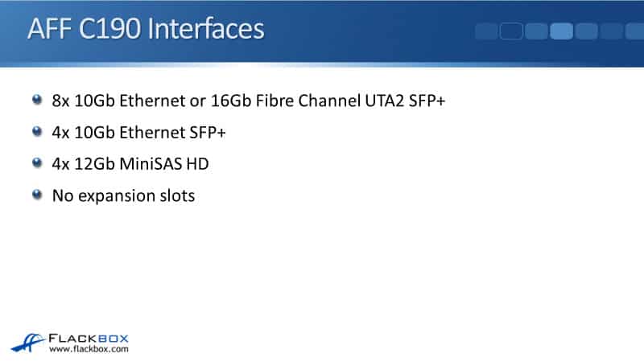Click bullet icon beside 8x 10Gb Ethernet line
Image resolution: width=644 pixels, height=362 pixels.
pyautogui.click(x=37, y=101)
